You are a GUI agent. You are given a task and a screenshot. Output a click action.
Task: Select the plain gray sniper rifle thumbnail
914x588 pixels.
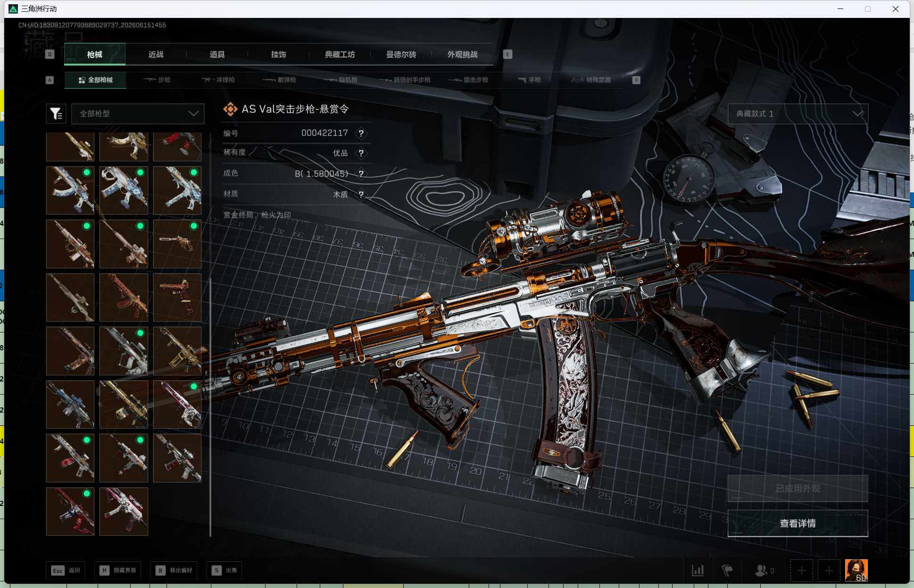tap(70, 298)
